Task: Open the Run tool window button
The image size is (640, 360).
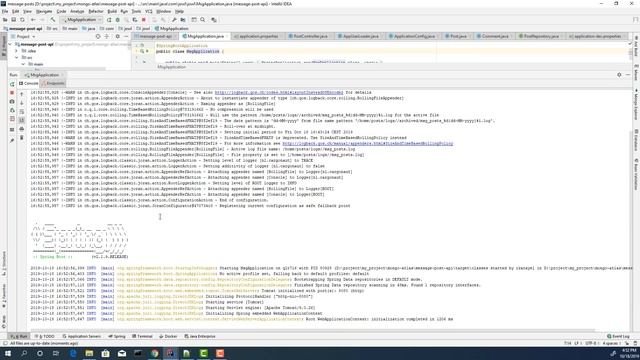Action: pyautogui.click(x=19, y=336)
